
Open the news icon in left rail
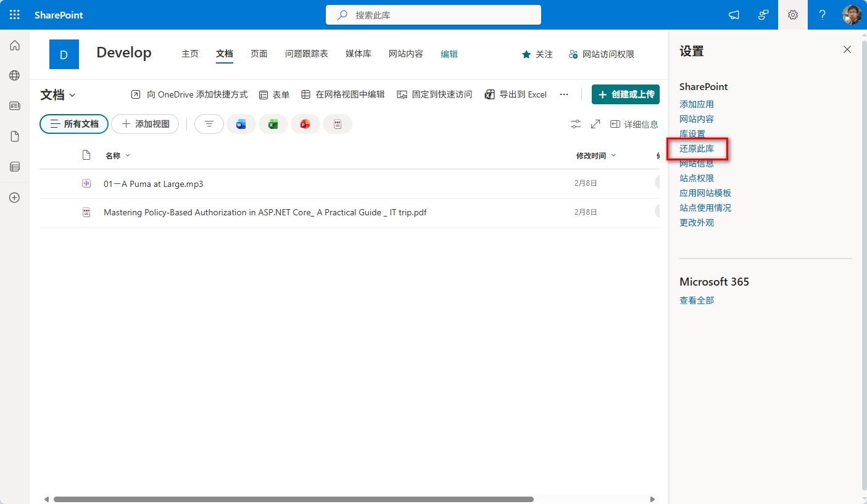point(15,105)
